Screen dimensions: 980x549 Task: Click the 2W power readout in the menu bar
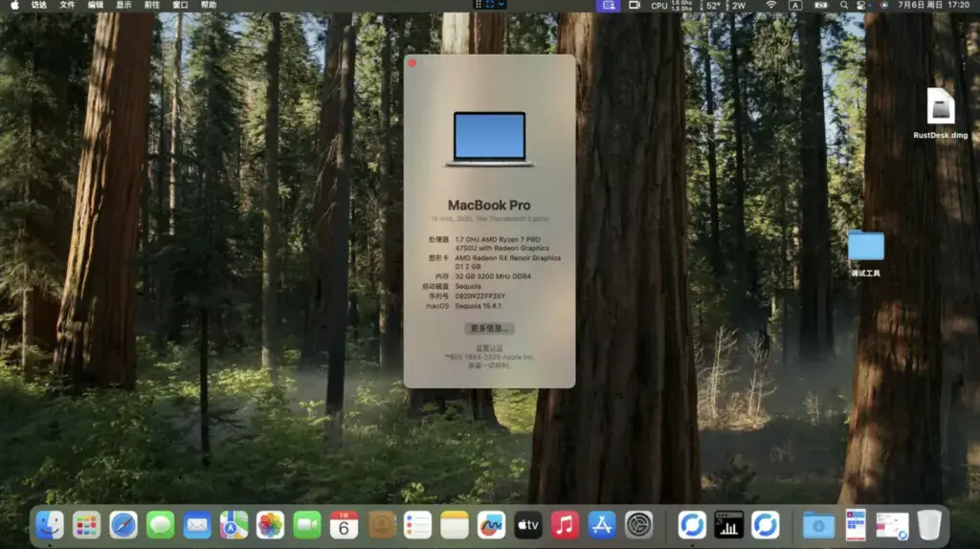(739, 5)
